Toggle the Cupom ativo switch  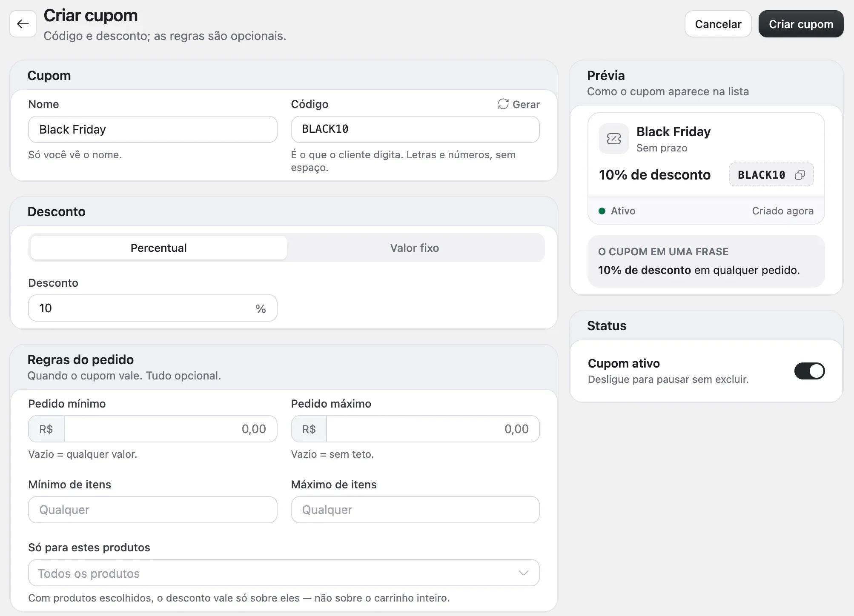coord(809,371)
